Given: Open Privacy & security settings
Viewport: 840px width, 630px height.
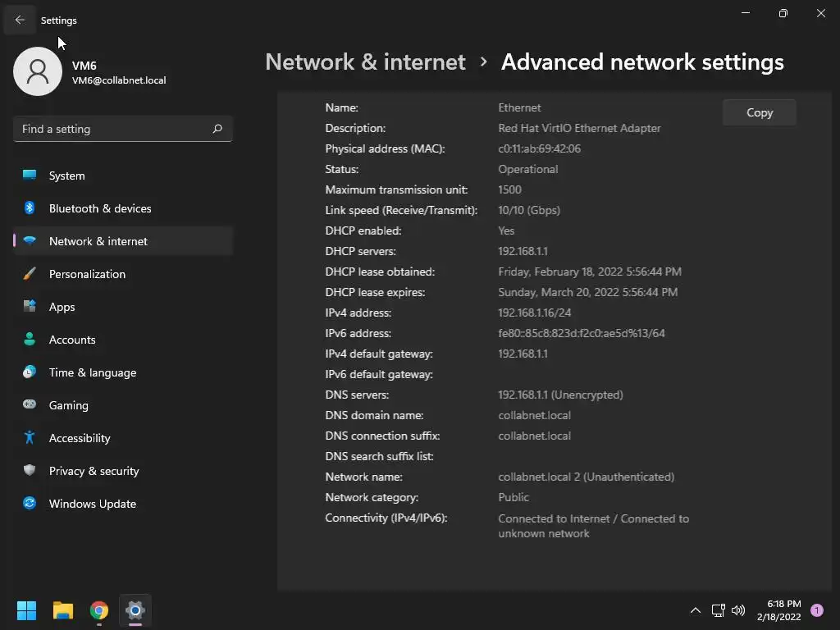Looking at the screenshot, I should (x=94, y=471).
